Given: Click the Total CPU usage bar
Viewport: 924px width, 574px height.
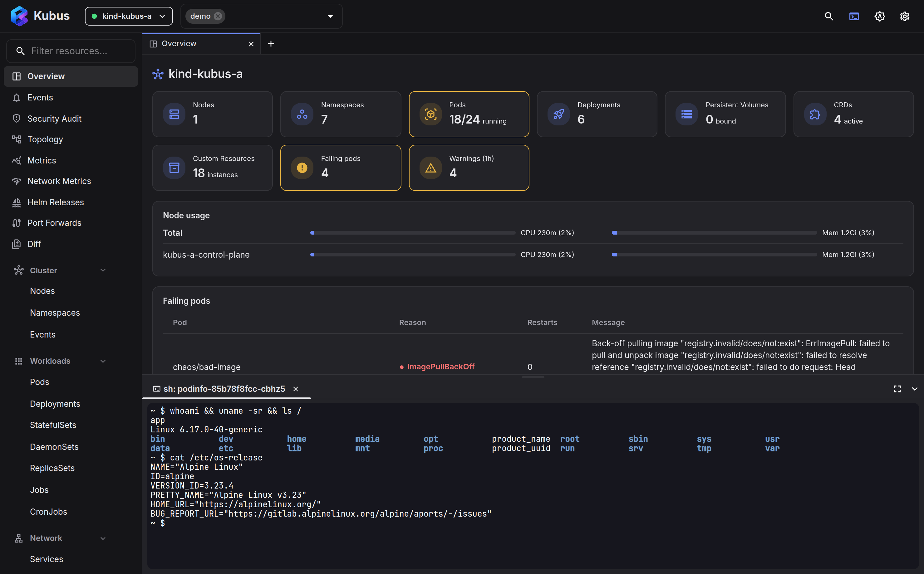Looking at the screenshot, I should point(413,233).
